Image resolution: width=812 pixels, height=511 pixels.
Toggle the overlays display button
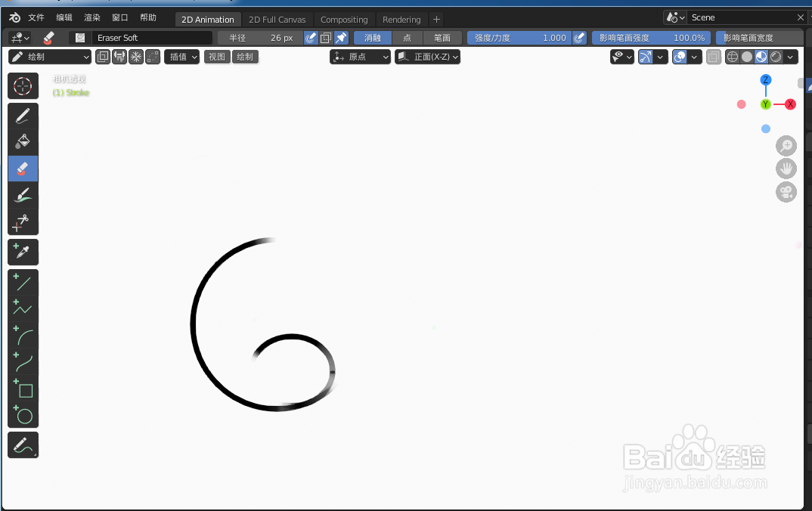[x=680, y=57]
